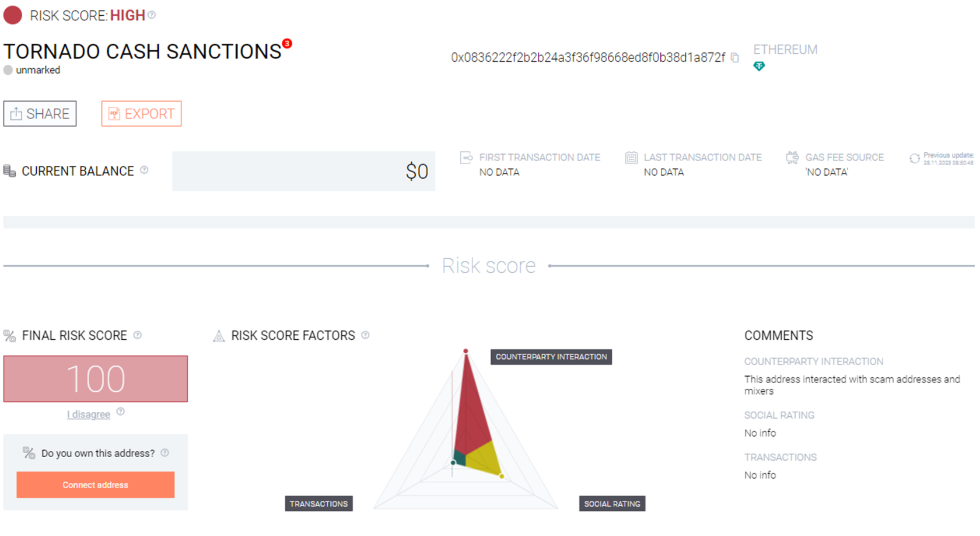Viewport: 980px width, 536px height.
Task: Click the Last Transaction Date calendar icon
Action: (631, 157)
